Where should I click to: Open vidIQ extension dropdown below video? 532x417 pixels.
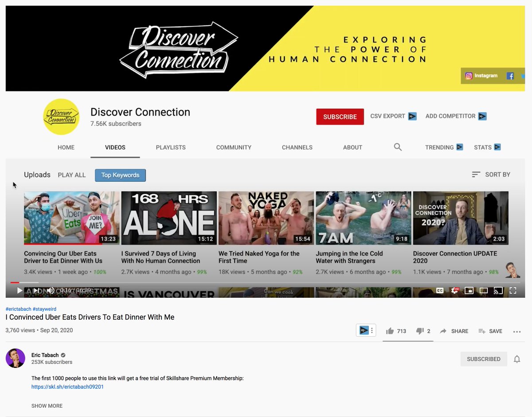point(366,330)
